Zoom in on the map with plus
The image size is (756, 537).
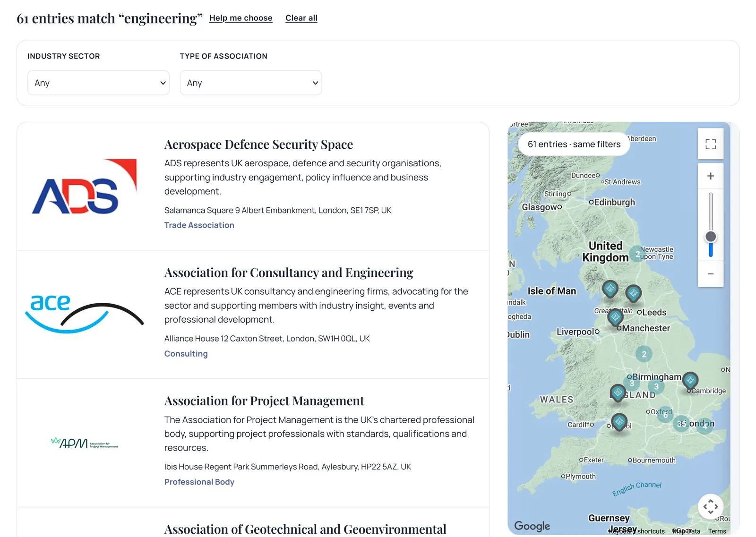[710, 176]
